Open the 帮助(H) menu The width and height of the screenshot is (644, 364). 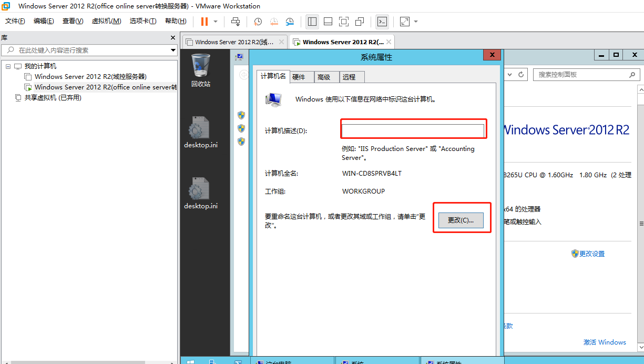click(x=176, y=21)
